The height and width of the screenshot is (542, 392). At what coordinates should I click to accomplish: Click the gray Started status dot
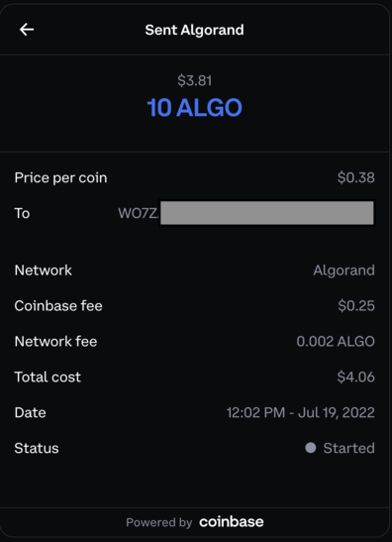tap(311, 448)
